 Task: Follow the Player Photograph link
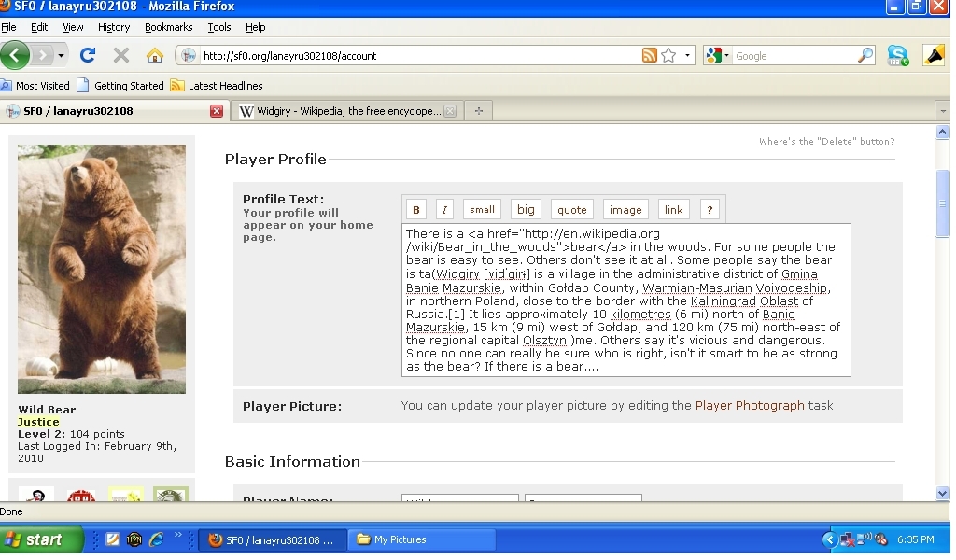(749, 406)
